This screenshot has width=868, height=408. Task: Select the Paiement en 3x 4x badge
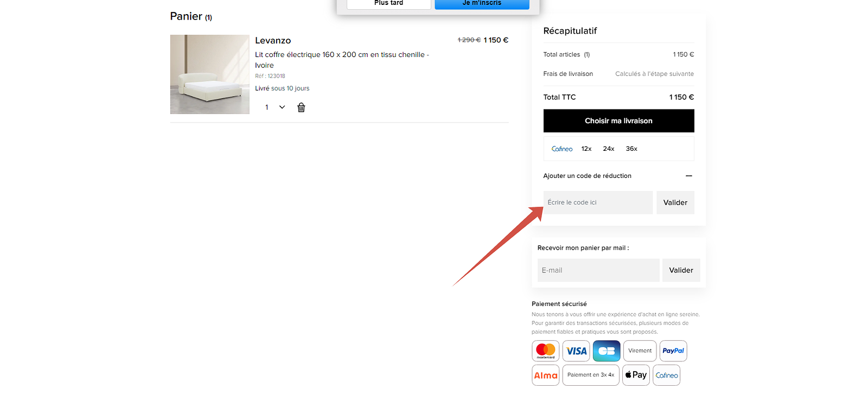[591, 375]
